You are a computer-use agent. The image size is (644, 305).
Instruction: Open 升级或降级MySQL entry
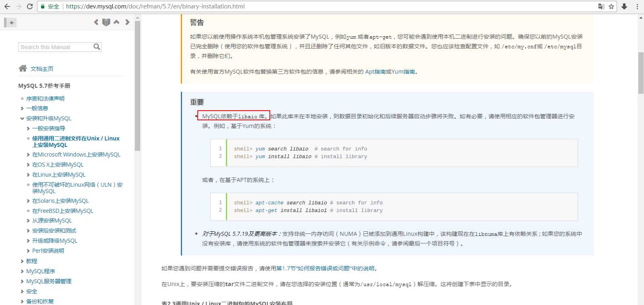point(55,241)
